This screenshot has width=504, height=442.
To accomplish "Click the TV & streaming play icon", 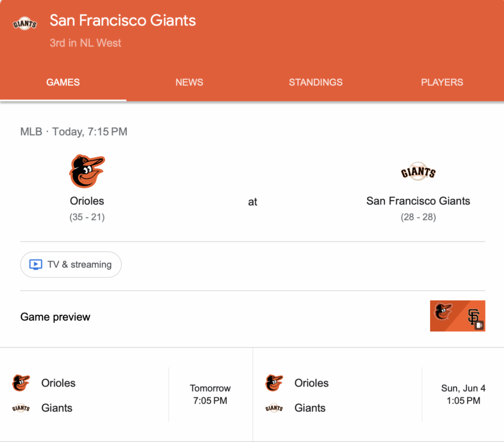I will pos(36,264).
